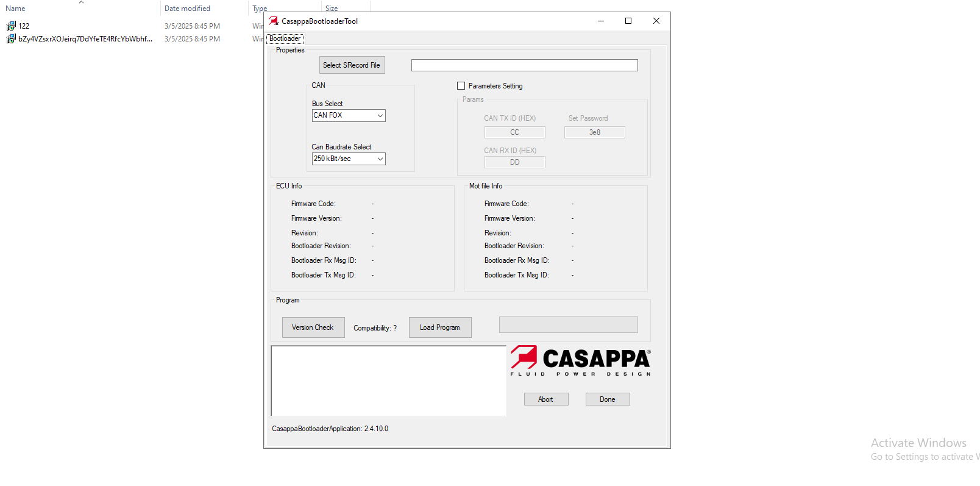This screenshot has height=486, width=980.
Task: Click the program progress bar
Action: click(569, 324)
